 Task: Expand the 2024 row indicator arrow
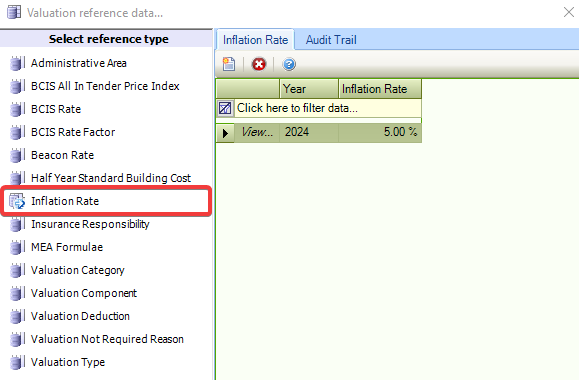tap(225, 133)
